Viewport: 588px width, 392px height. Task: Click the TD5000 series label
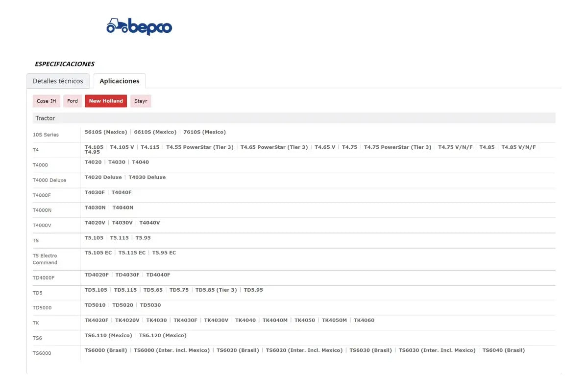42,308
